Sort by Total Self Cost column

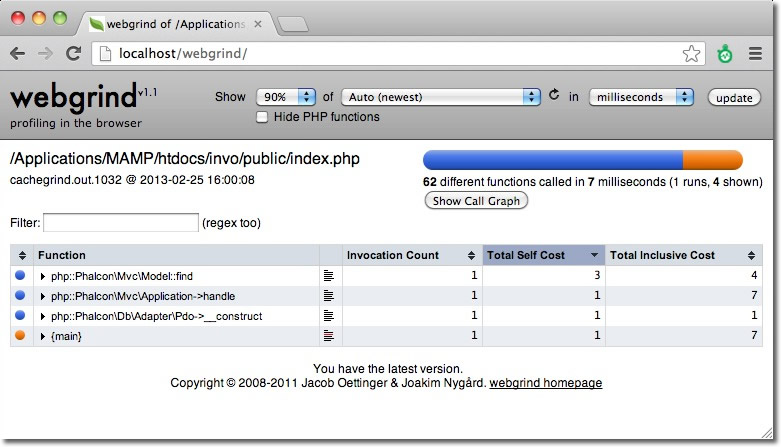[543, 255]
